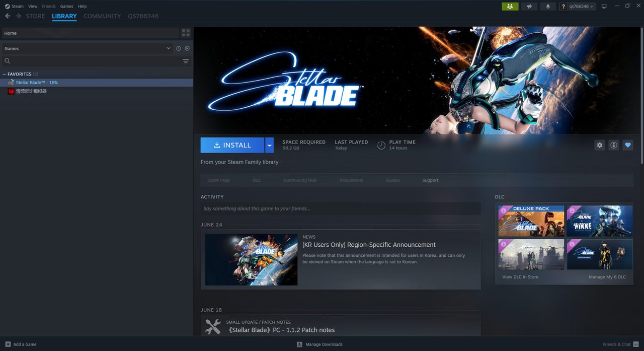Click View DLC In Store

520,277
